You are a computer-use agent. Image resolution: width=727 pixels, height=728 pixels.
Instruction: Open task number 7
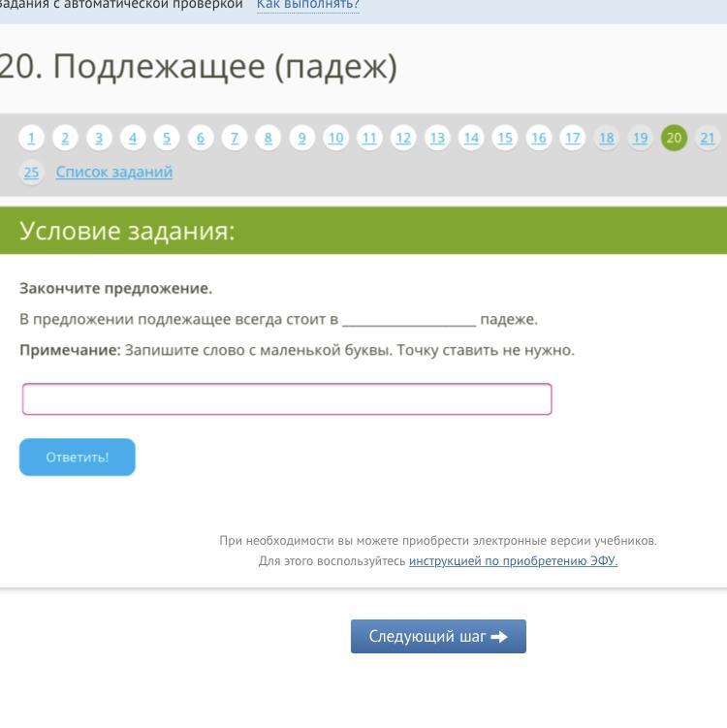[235, 138]
